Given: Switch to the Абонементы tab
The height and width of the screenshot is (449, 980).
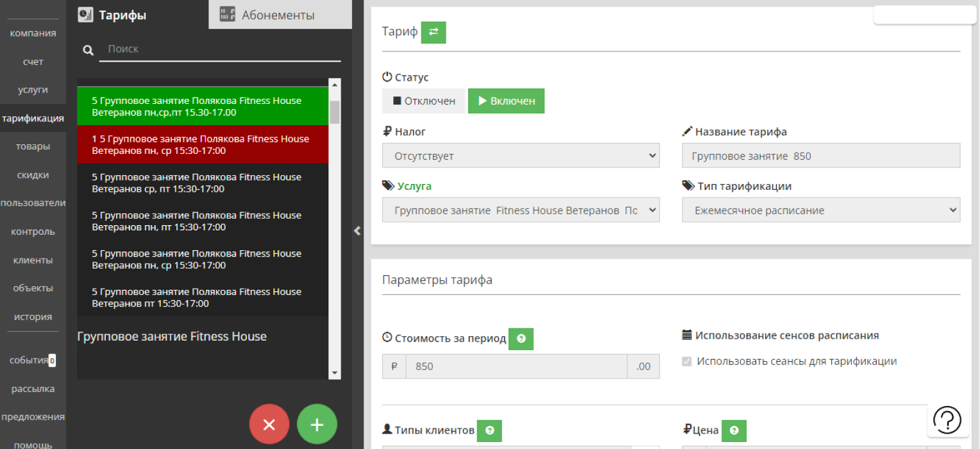Looking at the screenshot, I should click(x=280, y=15).
